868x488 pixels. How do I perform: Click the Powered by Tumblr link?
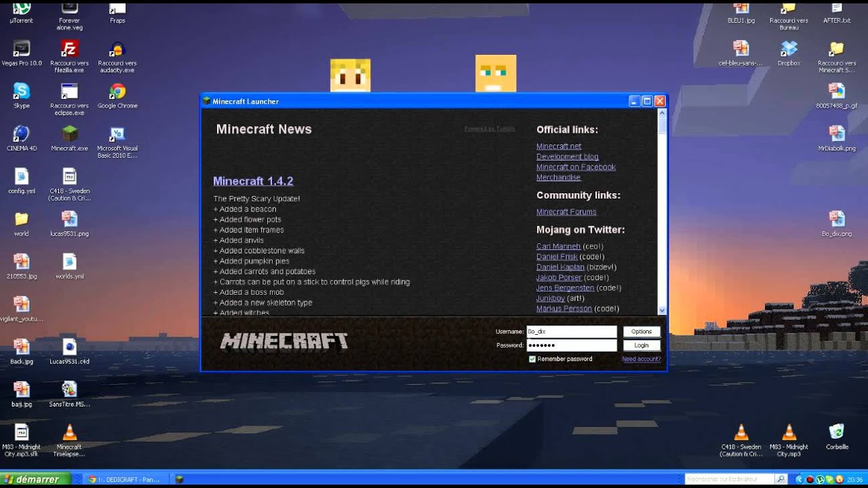pyautogui.click(x=490, y=129)
